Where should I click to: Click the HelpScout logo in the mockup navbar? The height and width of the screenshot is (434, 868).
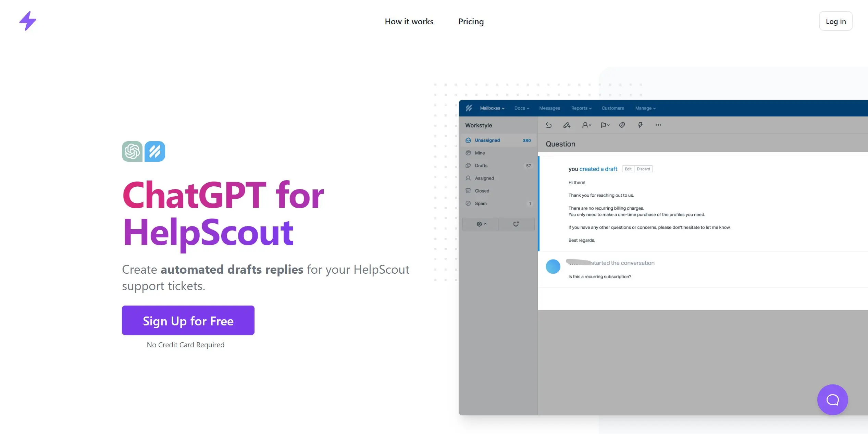point(469,108)
